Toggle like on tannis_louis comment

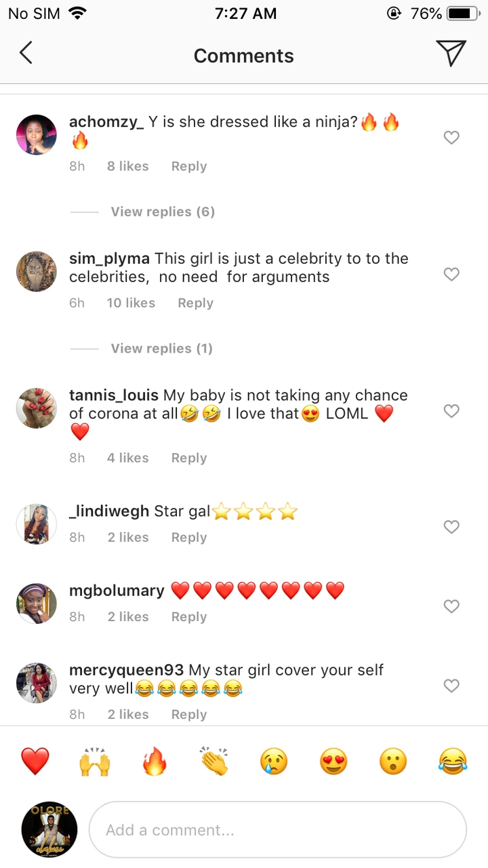451,411
